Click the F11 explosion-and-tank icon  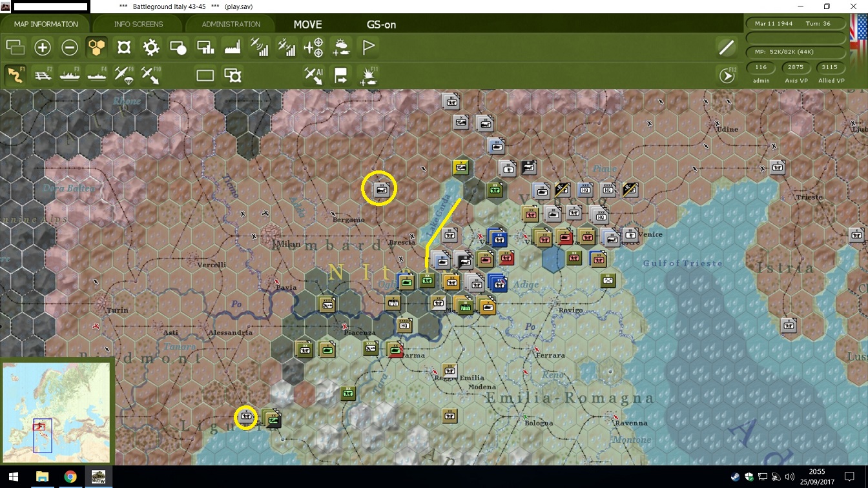pyautogui.click(x=368, y=76)
